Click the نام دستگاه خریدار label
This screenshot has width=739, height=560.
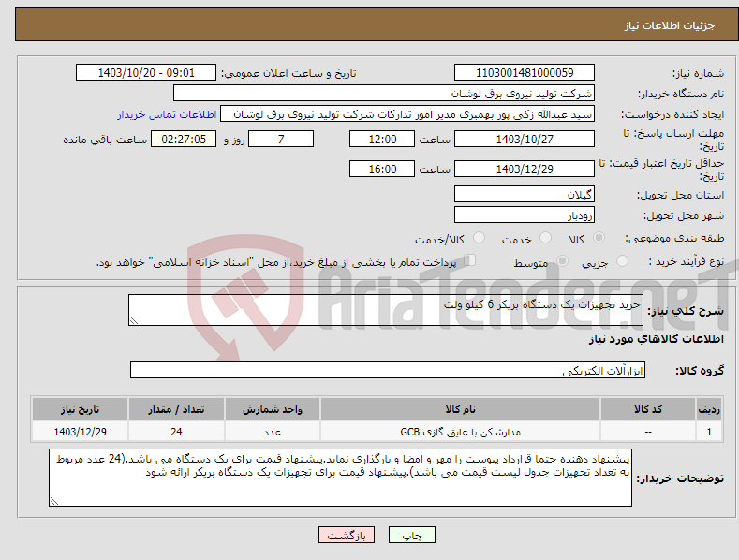click(681, 95)
